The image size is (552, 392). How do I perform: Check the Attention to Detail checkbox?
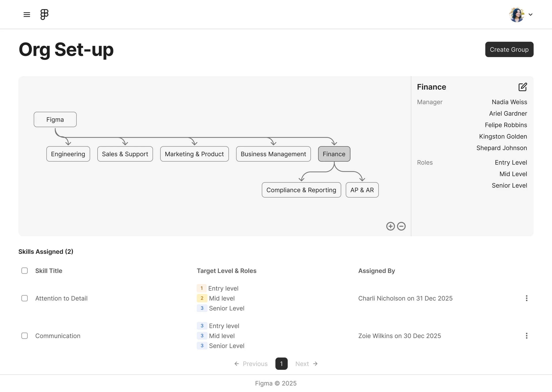pos(25,298)
